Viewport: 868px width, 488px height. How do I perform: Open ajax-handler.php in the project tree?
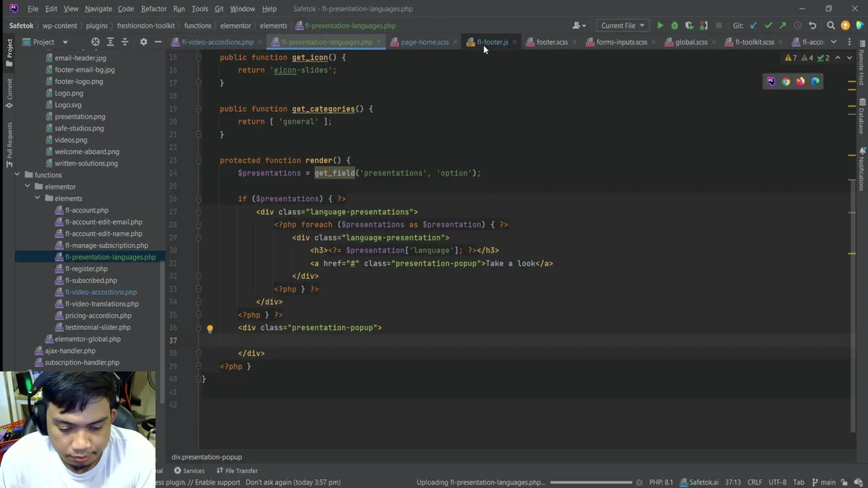click(x=70, y=350)
